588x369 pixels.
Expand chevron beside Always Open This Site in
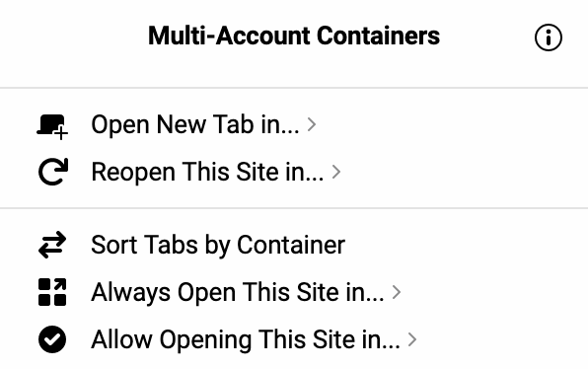pos(397,292)
